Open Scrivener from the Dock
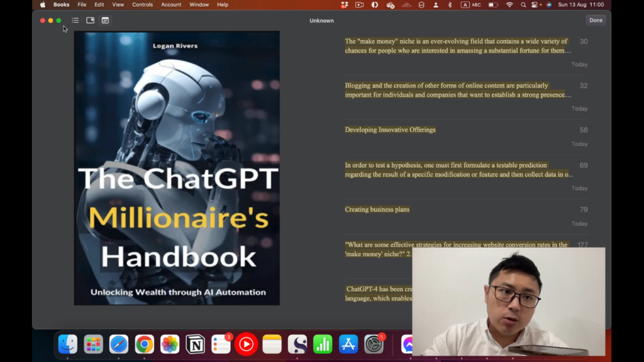Image resolution: width=644 pixels, height=362 pixels. [x=297, y=344]
